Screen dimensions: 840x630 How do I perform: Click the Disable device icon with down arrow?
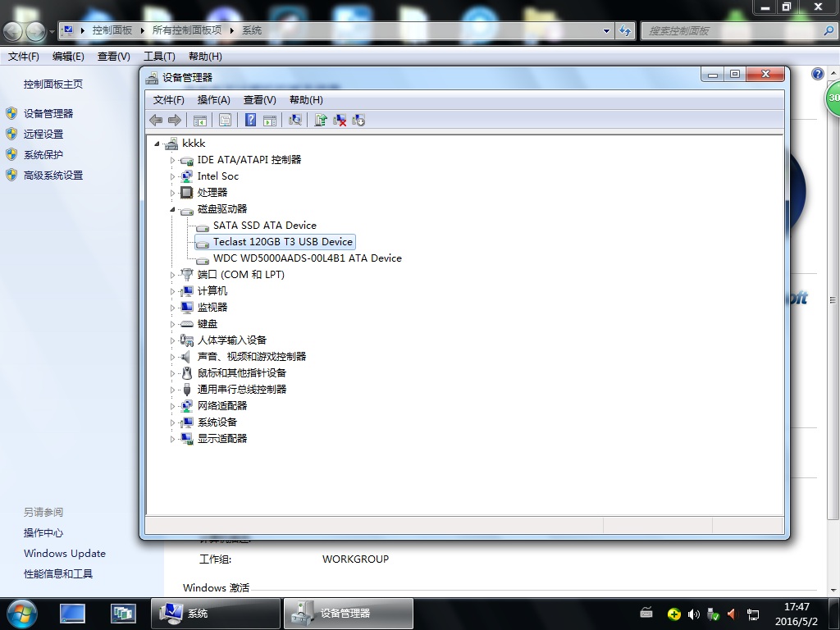click(358, 121)
